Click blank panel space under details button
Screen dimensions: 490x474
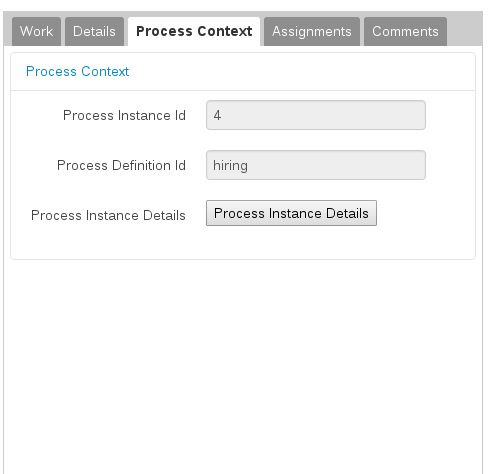click(243, 242)
